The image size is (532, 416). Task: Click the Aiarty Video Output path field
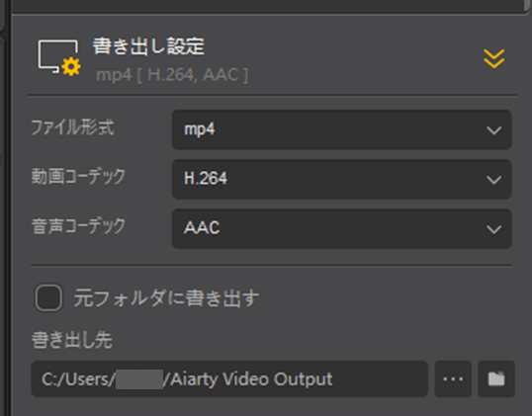[x=229, y=378]
